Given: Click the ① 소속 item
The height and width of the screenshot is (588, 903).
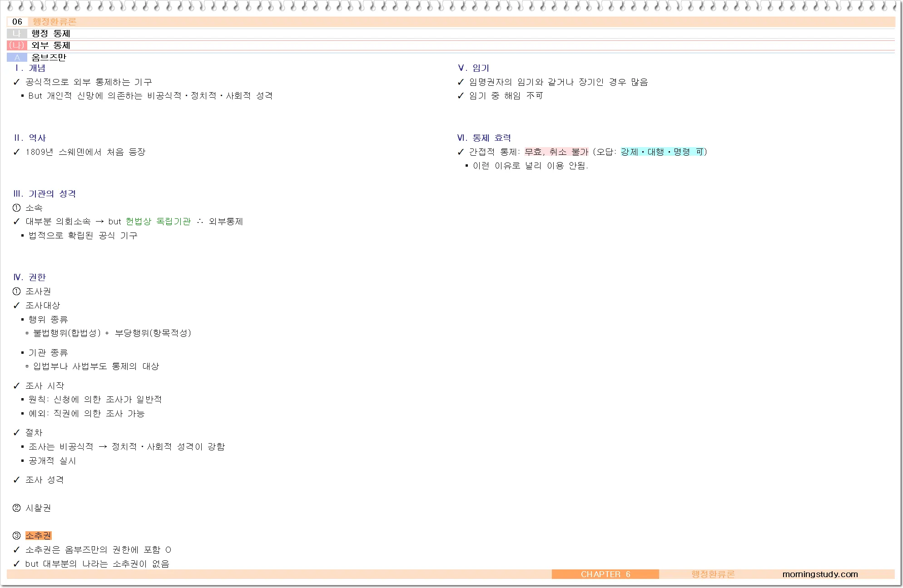Looking at the screenshot, I should tap(28, 208).
